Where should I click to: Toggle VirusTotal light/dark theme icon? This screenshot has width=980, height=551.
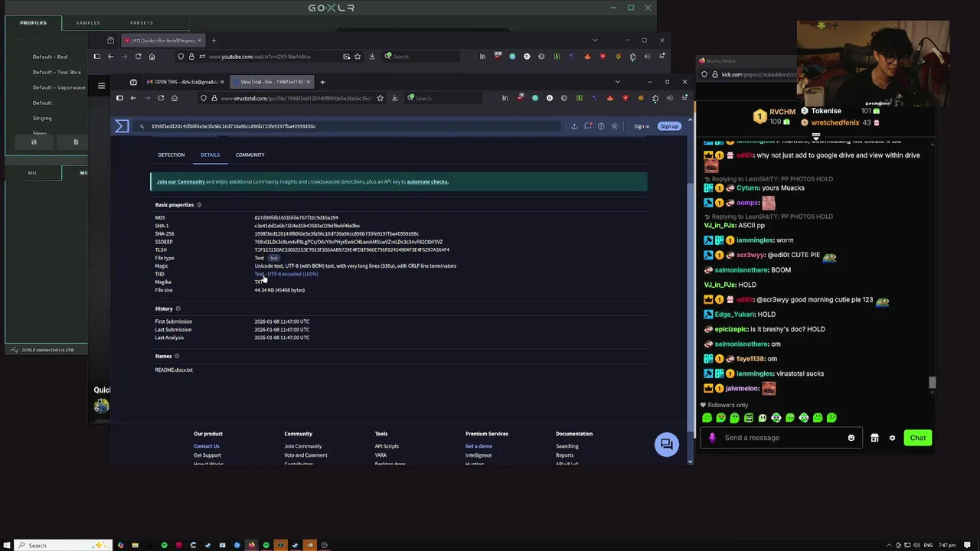[615, 126]
